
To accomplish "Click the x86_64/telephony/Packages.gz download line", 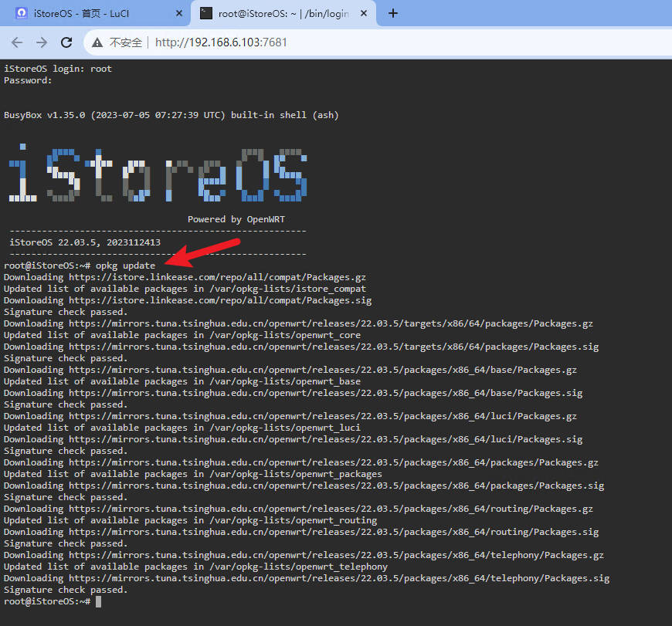I will click(x=304, y=554).
